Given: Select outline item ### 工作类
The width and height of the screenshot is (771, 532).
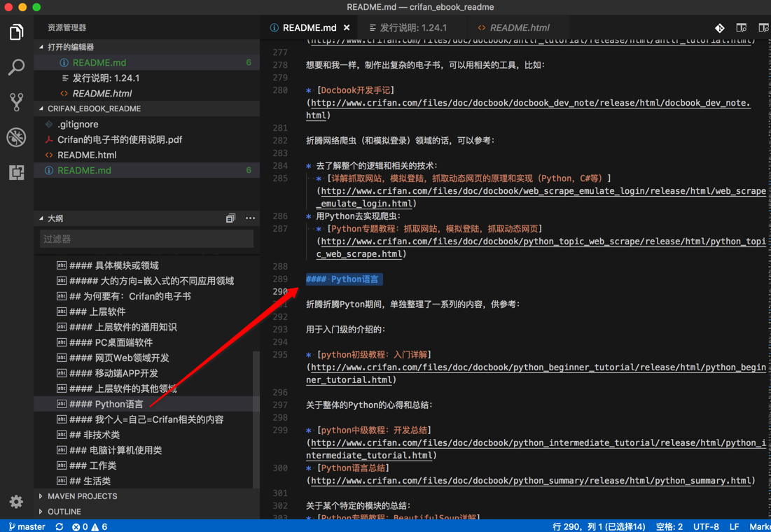Looking at the screenshot, I should pyautogui.click(x=143, y=465).
